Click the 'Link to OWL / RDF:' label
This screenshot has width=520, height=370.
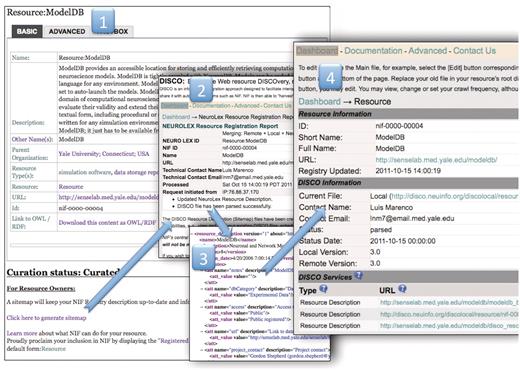tap(31, 222)
